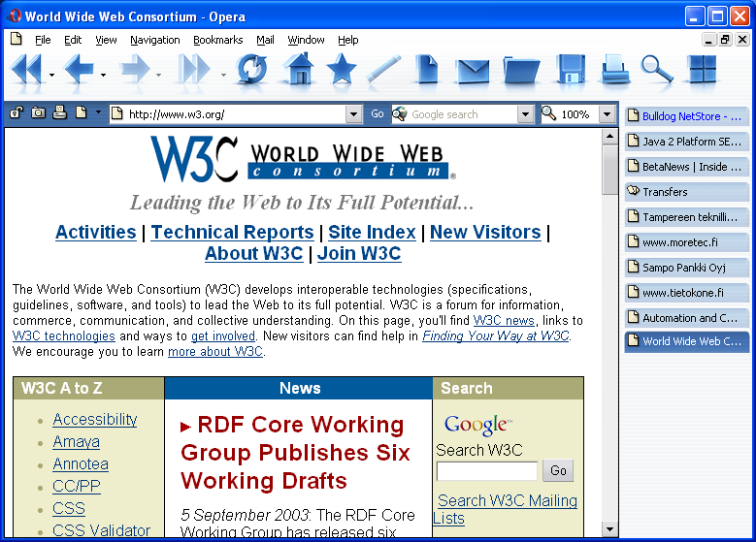Open the About W3C link

pos(254,253)
